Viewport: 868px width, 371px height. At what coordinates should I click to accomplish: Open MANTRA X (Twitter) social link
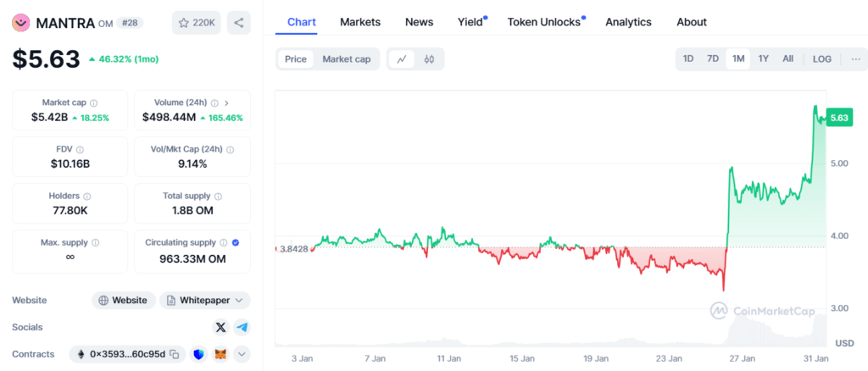(x=220, y=327)
